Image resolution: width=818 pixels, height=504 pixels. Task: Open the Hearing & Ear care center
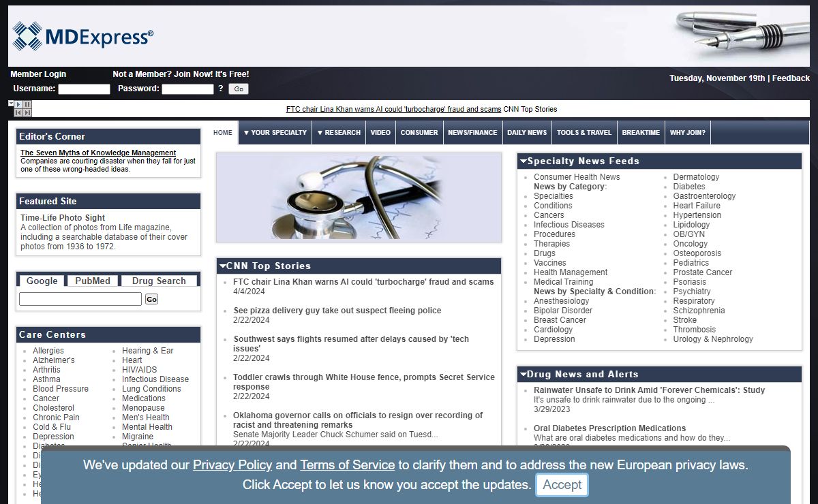[148, 351]
